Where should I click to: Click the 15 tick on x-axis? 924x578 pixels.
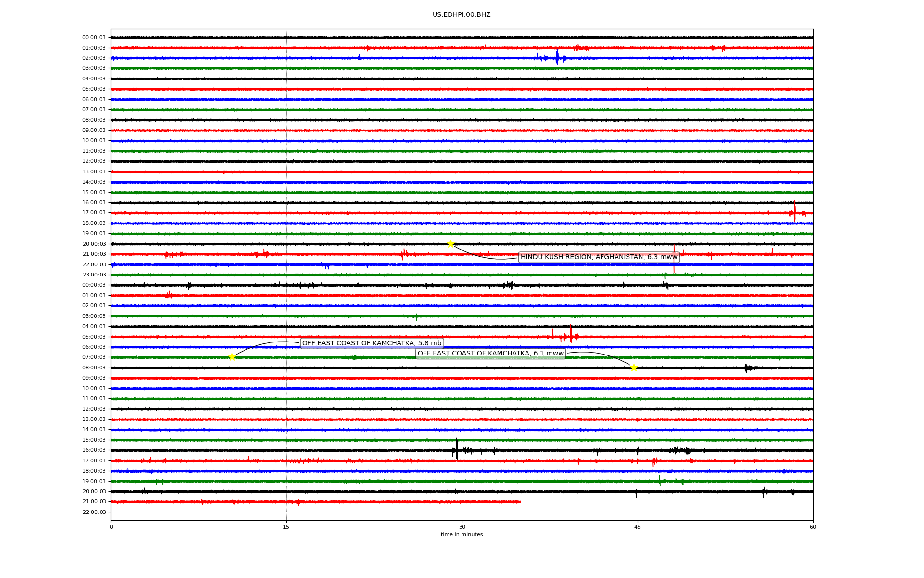coord(286,527)
